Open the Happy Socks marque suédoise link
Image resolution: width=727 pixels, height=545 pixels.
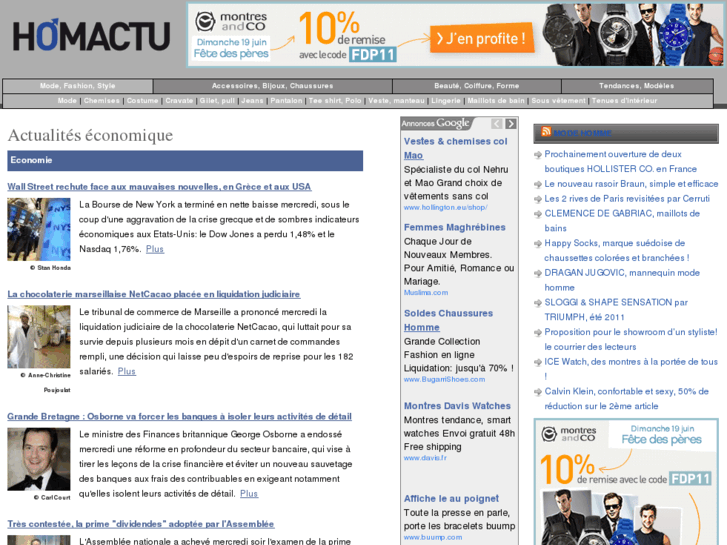point(617,250)
